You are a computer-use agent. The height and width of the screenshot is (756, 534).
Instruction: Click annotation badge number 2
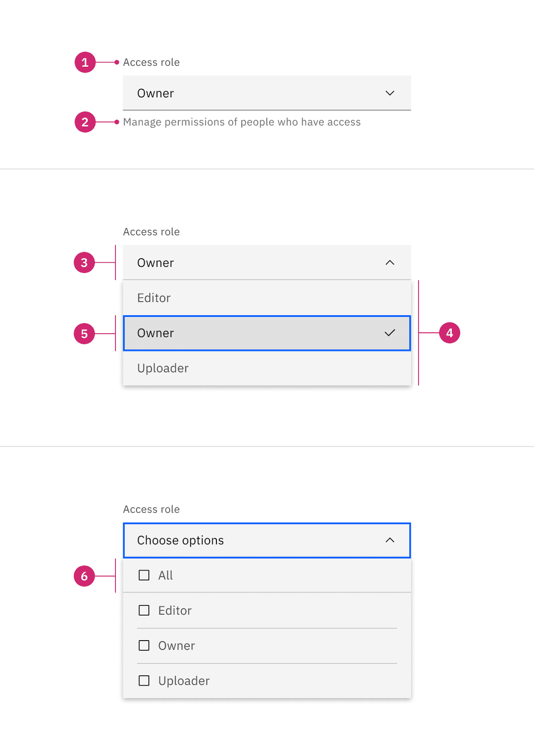(85, 122)
